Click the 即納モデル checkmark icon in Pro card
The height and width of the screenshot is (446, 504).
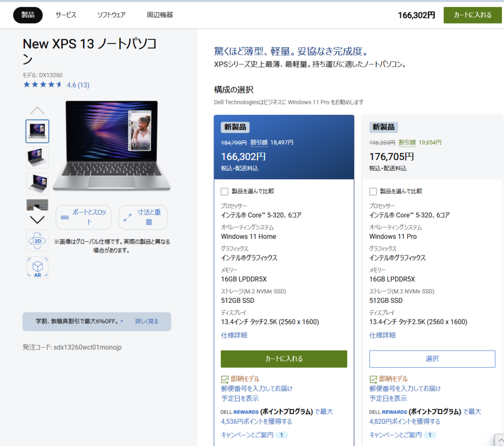tap(373, 380)
